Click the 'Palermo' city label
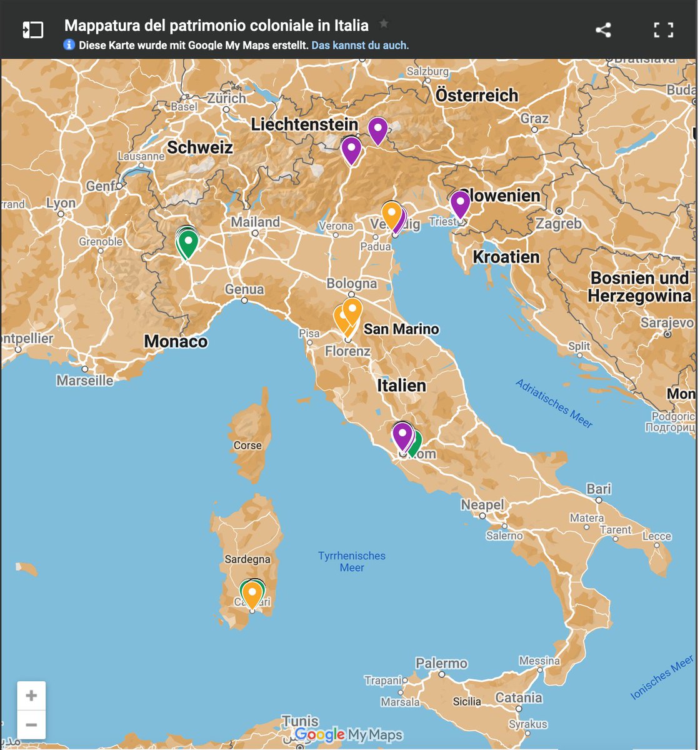 441,663
